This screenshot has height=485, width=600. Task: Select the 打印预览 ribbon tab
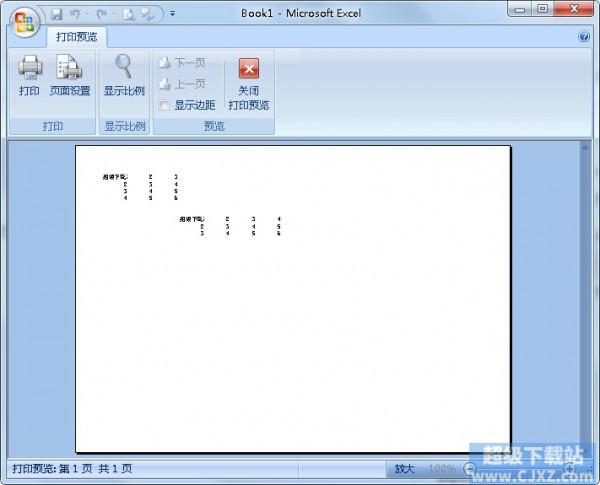76,37
